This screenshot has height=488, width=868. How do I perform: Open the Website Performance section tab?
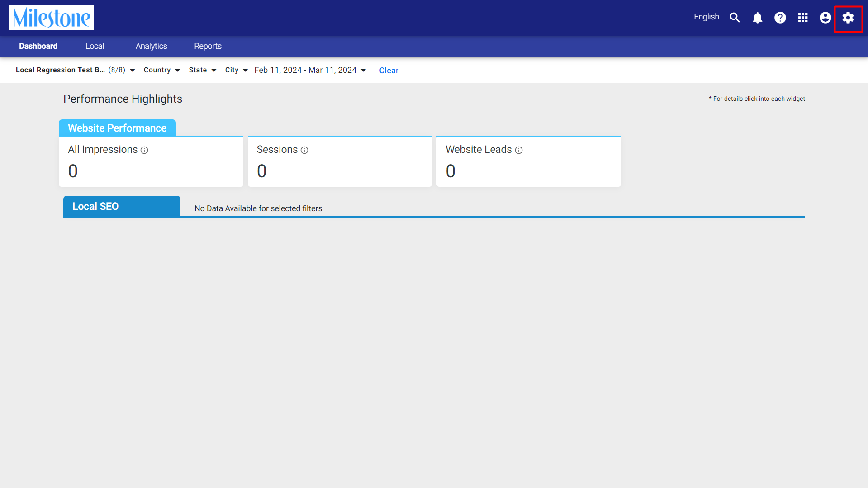pyautogui.click(x=117, y=128)
